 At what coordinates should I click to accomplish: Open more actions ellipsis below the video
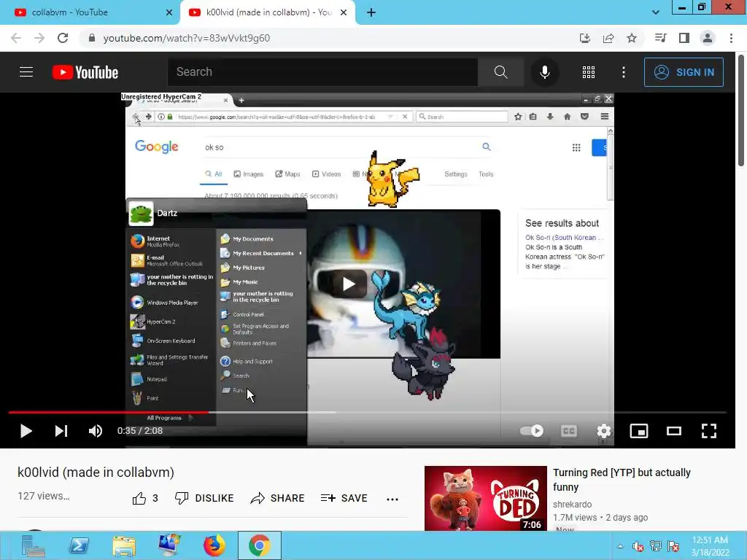[x=392, y=499]
